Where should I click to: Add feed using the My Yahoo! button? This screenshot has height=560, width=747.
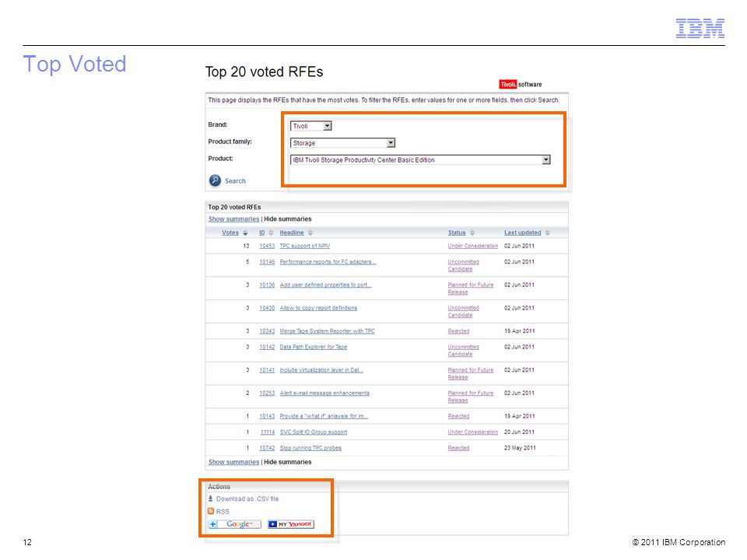point(290,524)
